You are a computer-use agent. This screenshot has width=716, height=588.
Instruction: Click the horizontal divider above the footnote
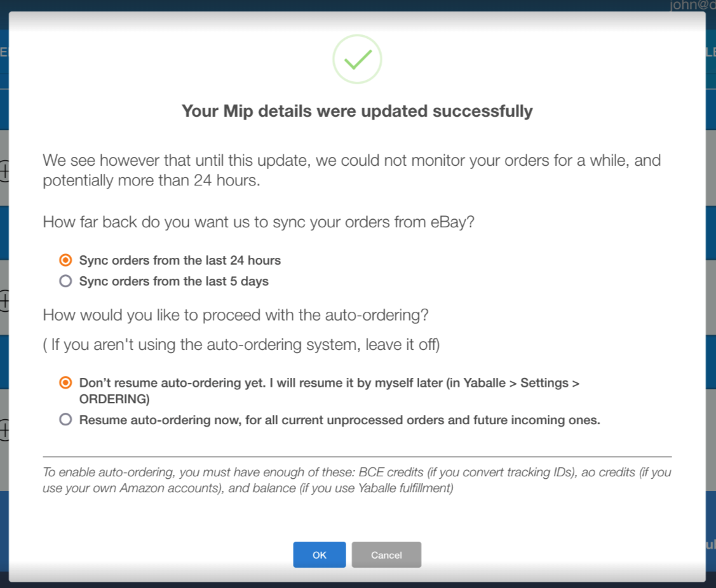357,457
